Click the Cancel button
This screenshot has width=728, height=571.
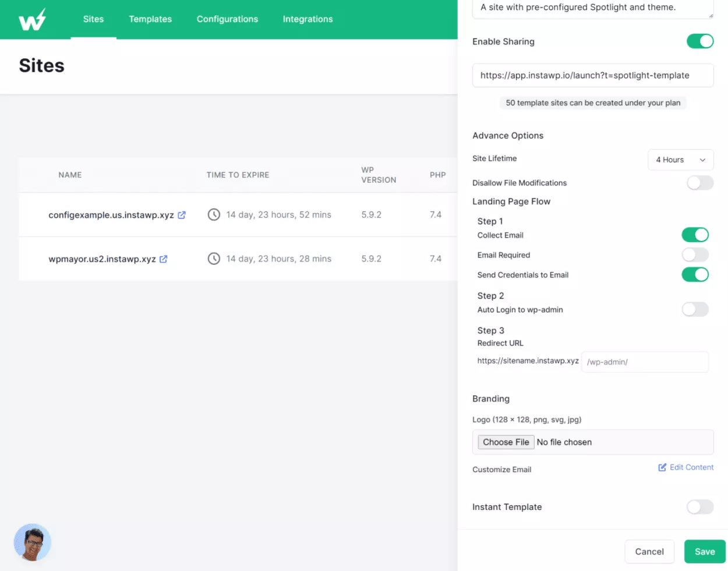coord(649,552)
